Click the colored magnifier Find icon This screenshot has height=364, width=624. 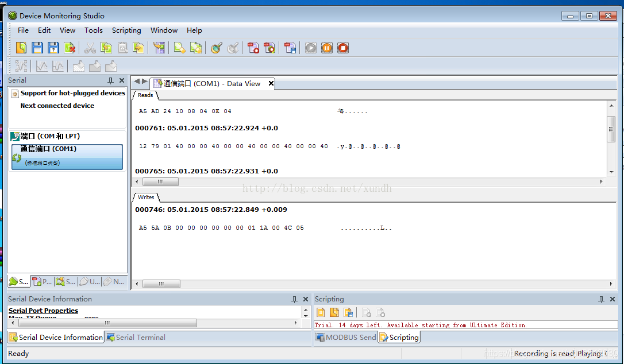click(x=217, y=48)
